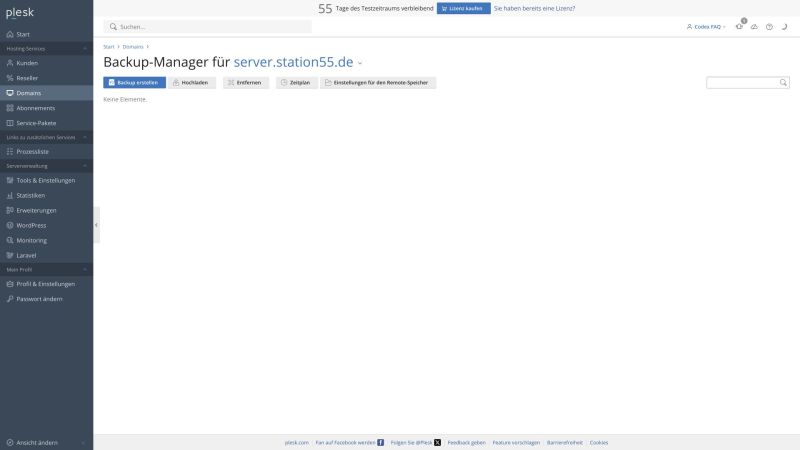Viewport: 800px width, 450px height.
Task: Click the Statistiken bar chart icon
Action: (x=10, y=195)
